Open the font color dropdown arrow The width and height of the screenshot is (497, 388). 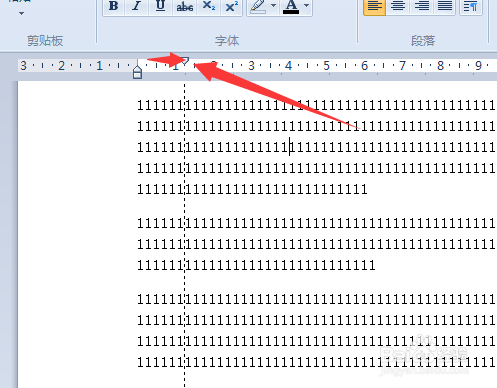[307, 6]
